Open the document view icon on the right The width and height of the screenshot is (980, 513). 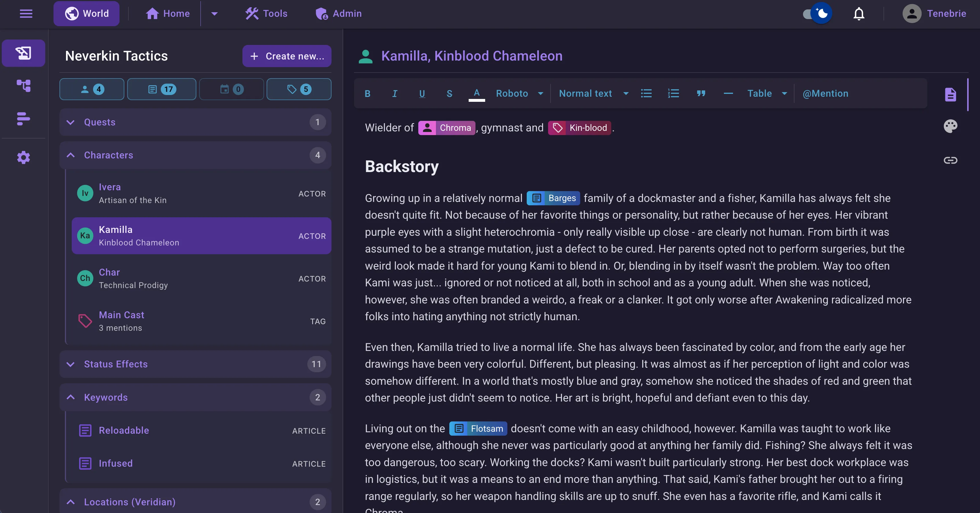950,94
